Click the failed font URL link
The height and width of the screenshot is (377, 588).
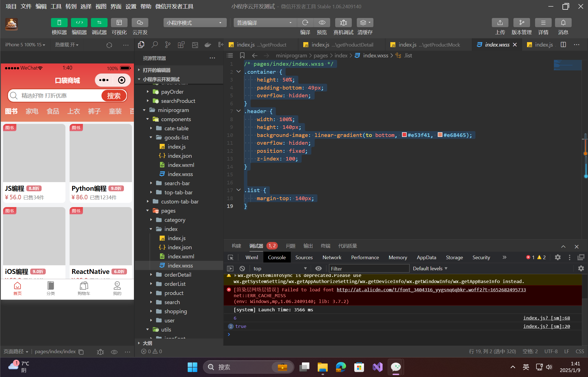(x=431, y=289)
